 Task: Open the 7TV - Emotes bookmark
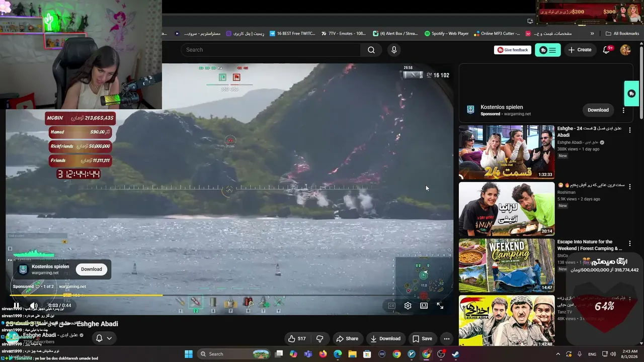pos(343,34)
